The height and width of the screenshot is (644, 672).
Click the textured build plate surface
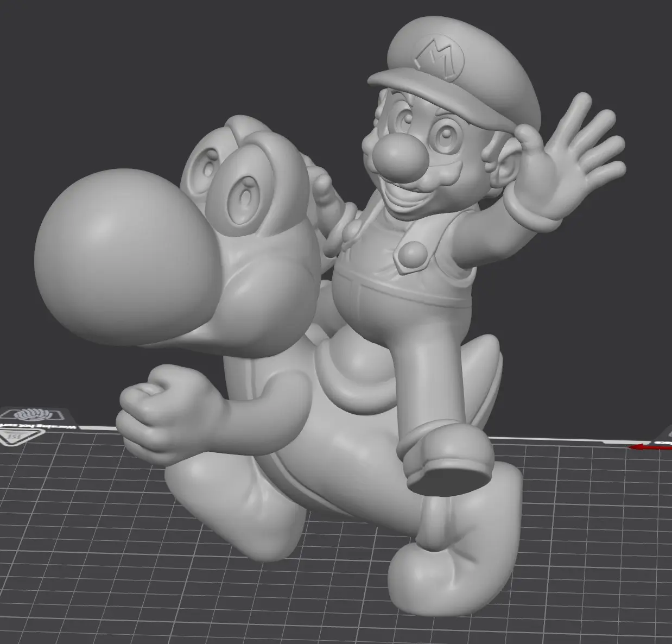pos(163,543)
